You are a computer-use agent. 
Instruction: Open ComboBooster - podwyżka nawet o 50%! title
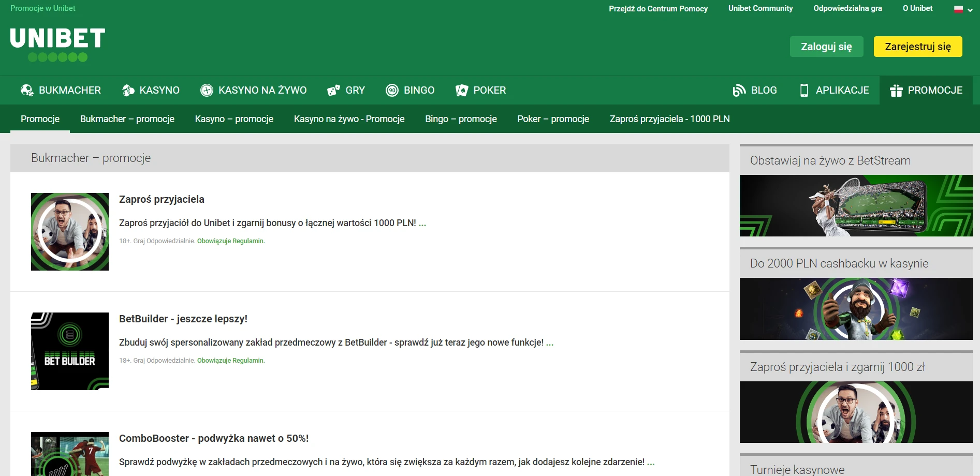214,438
